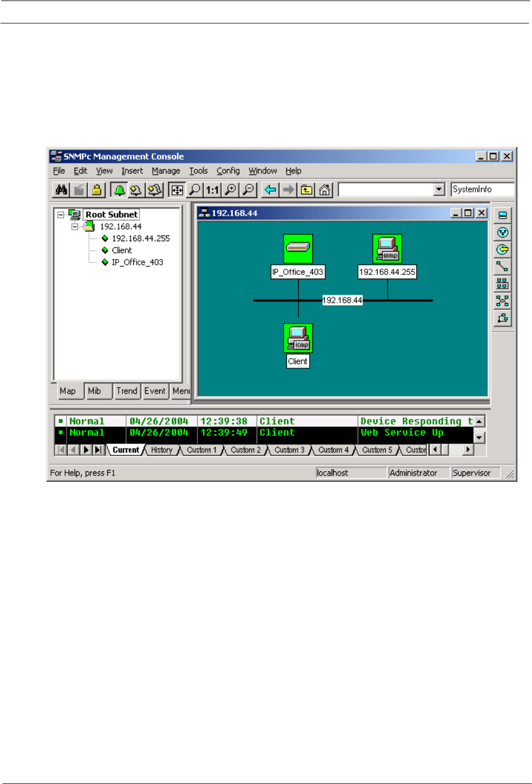The width and height of the screenshot is (532, 784).
Task: Click the circular arrow icon in right toolbar
Action: (502, 250)
